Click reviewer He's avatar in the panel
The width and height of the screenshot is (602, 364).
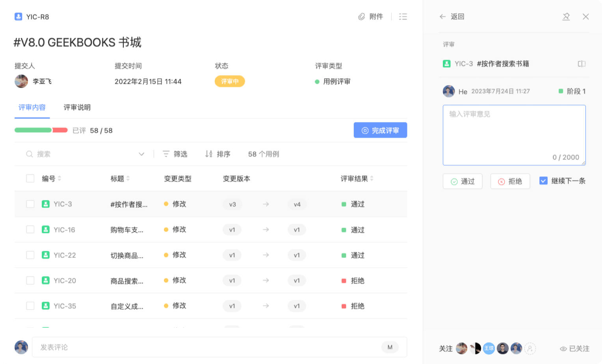[449, 91]
